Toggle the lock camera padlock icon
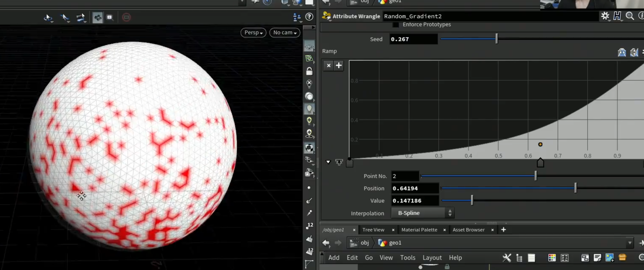Viewport: 644px width, 270px height. tap(309, 71)
